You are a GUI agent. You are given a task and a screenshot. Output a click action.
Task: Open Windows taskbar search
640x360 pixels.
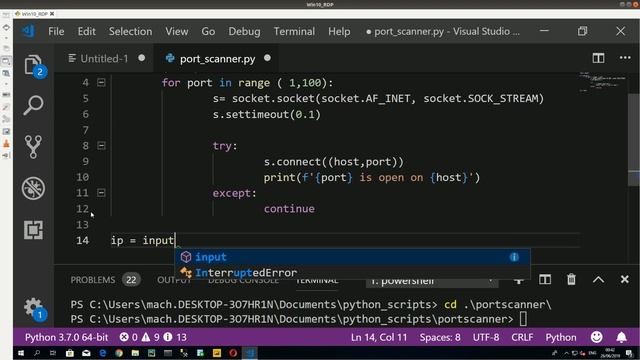[x=37, y=353]
